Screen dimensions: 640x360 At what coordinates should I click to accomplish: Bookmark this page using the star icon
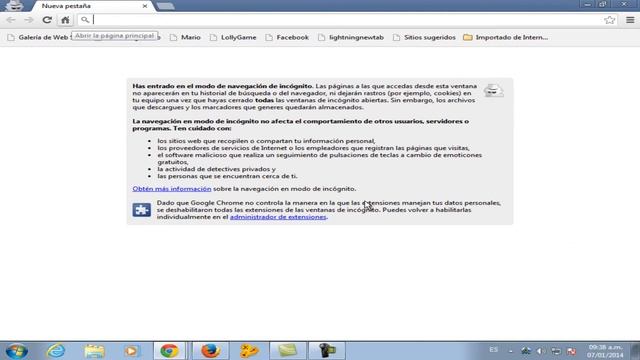(609, 20)
